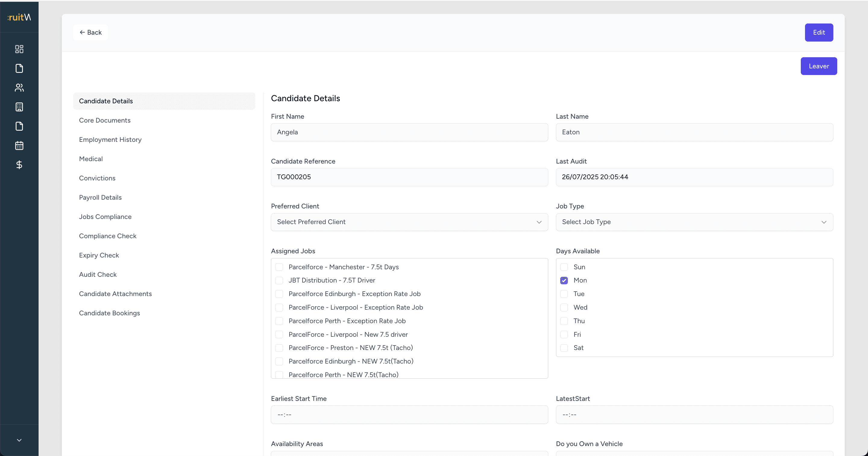Open the candidates people icon in sidebar
Image resolution: width=868 pixels, height=456 pixels.
pyautogui.click(x=19, y=88)
